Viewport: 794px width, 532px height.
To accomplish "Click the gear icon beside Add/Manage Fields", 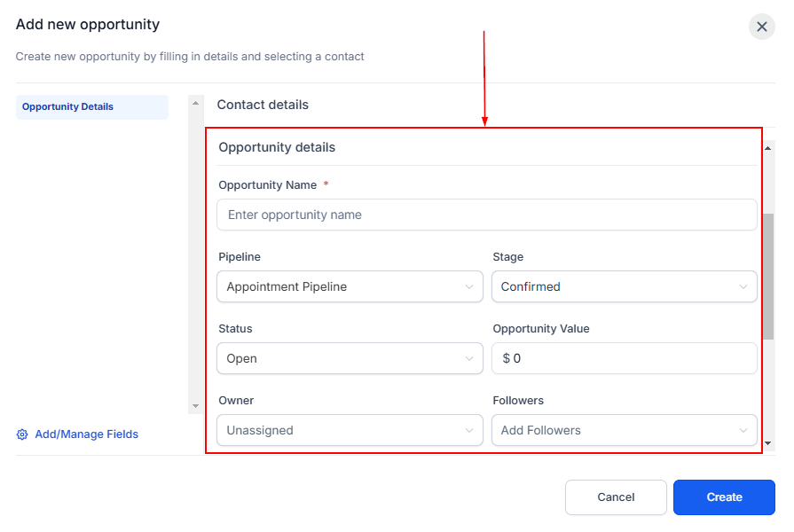I will point(23,434).
